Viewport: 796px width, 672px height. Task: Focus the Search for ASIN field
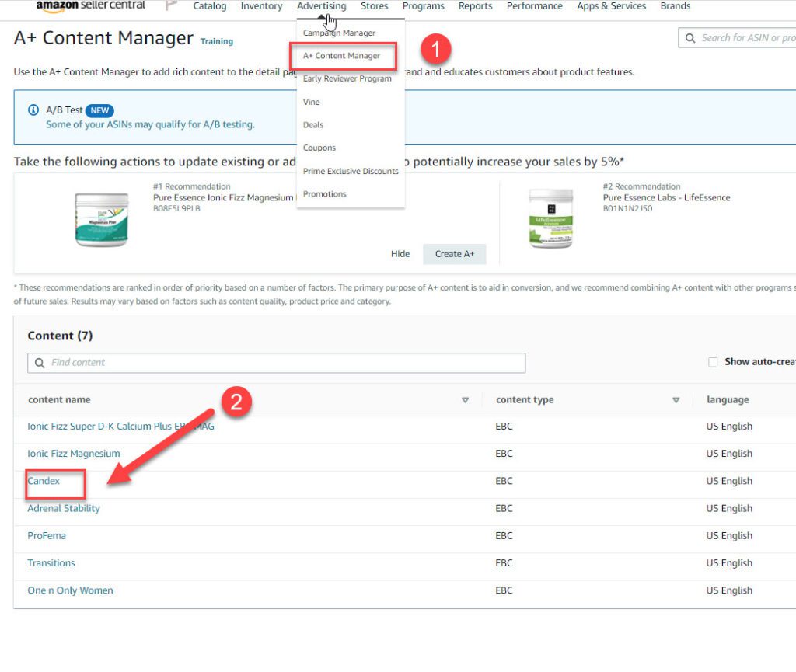pos(737,38)
